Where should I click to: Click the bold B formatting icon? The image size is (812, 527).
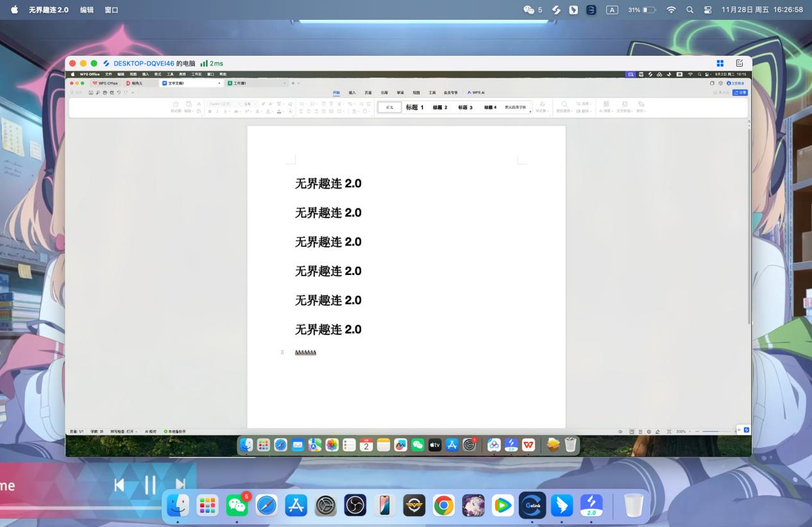coord(209,112)
